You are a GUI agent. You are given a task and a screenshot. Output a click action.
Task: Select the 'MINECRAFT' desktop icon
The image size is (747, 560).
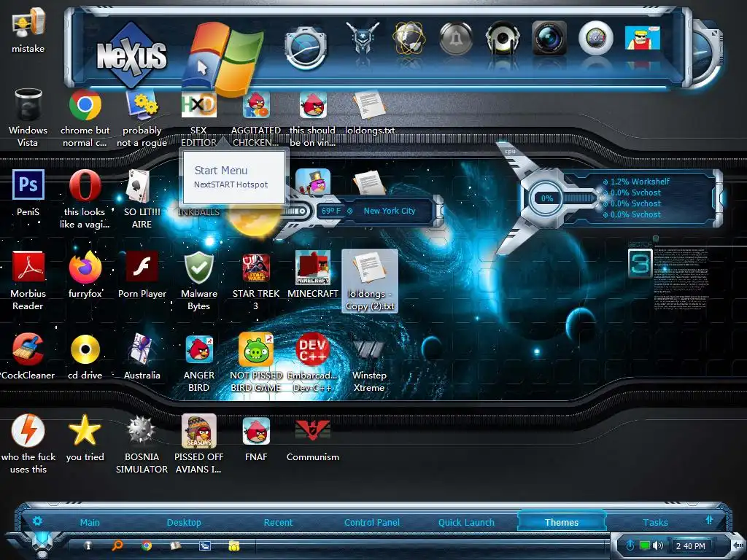coord(312,275)
